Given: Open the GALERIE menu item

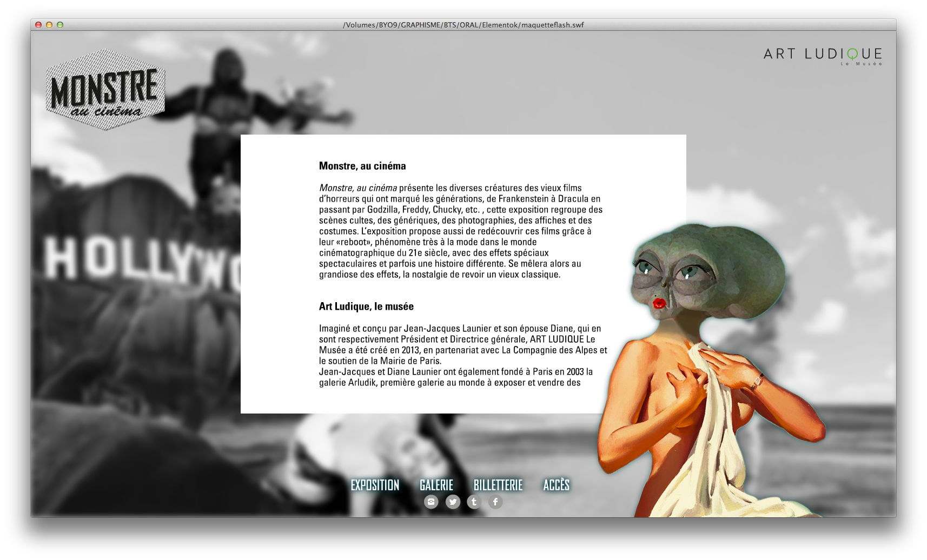Looking at the screenshot, I should (x=436, y=485).
